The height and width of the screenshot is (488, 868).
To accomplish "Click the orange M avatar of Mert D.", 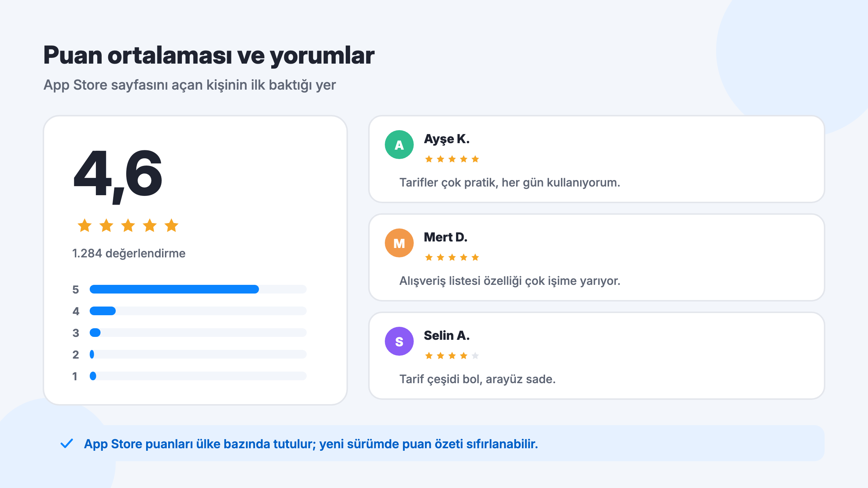I will point(399,243).
